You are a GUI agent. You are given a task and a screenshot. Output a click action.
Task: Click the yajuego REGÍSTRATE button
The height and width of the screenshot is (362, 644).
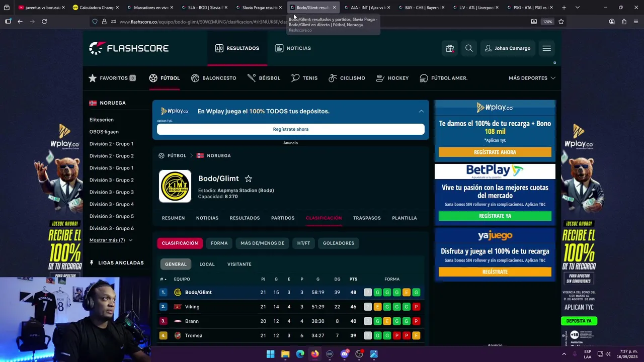click(x=495, y=271)
